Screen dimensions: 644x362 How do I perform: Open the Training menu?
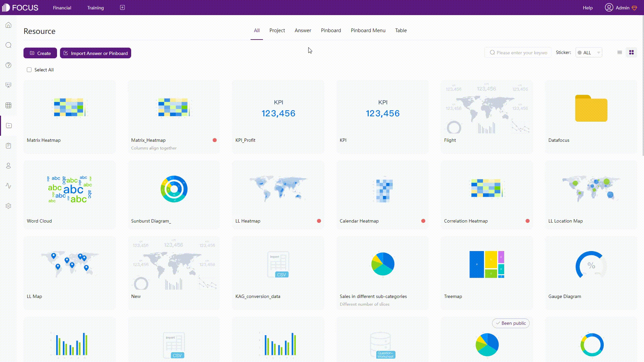[96, 8]
